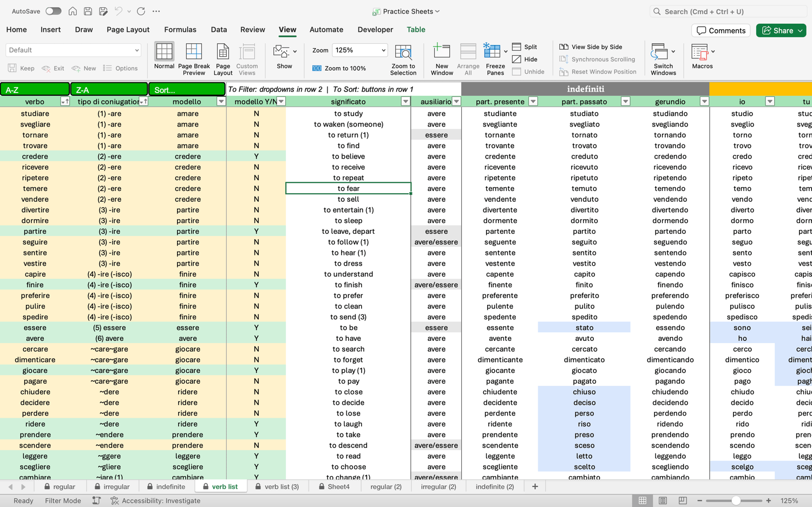Open the verbo column filter dropdown
Viewport: 812px width, 507px height.
coord(64,102)
